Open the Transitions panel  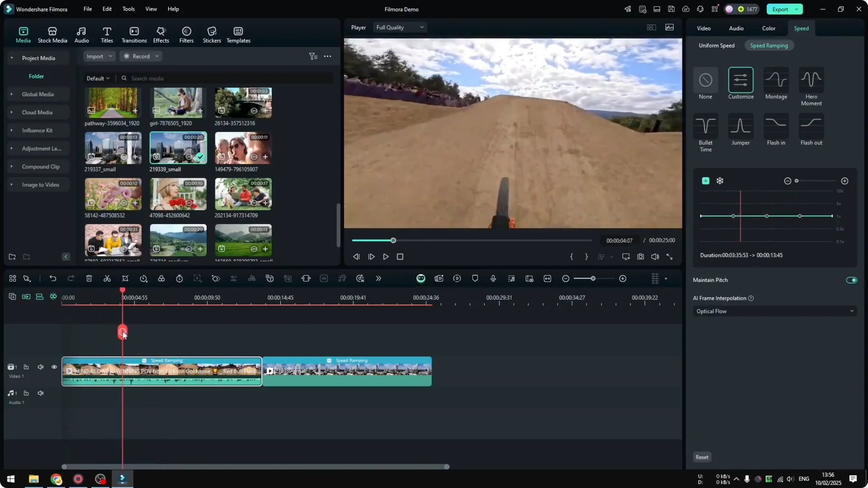134,34
